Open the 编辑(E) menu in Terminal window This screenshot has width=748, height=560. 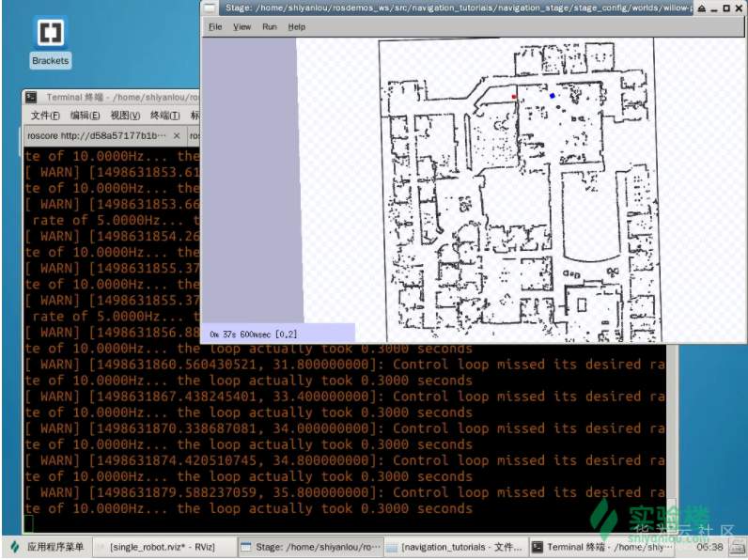[85, 116]
